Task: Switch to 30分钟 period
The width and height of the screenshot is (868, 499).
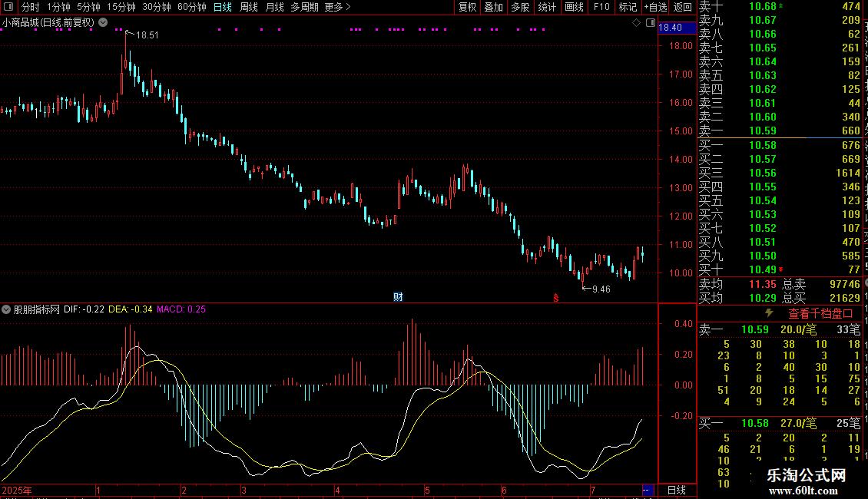Action: click(x=156, y=7)
